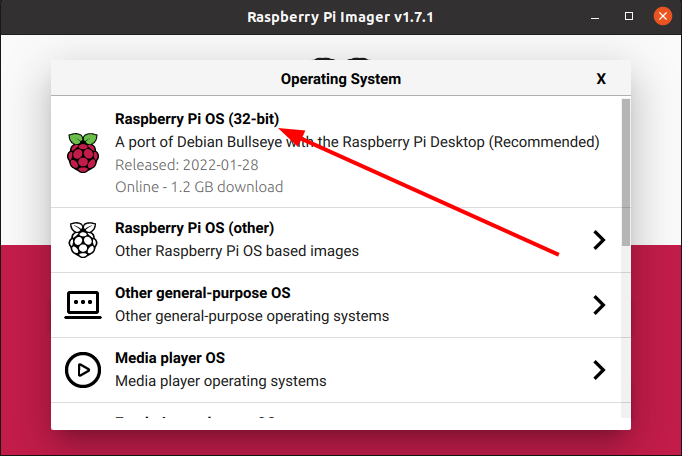
Task: Click 'A port of Debian Bullseye' description
Action: pyautogui.click(x=357, y=142)
